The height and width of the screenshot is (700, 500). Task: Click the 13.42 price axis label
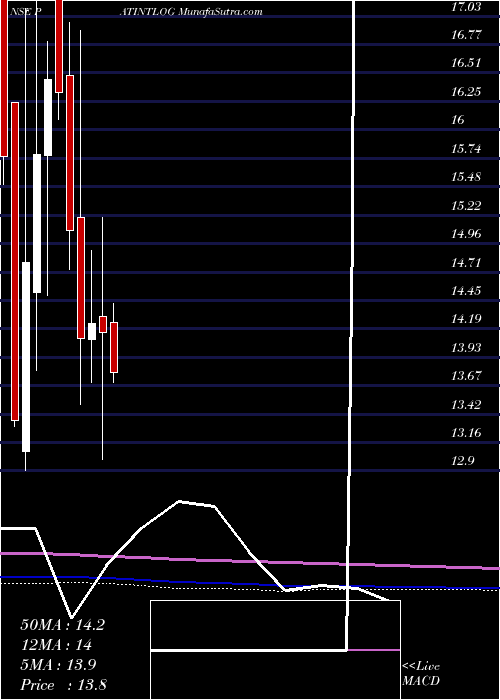click(x=467, y=404)
